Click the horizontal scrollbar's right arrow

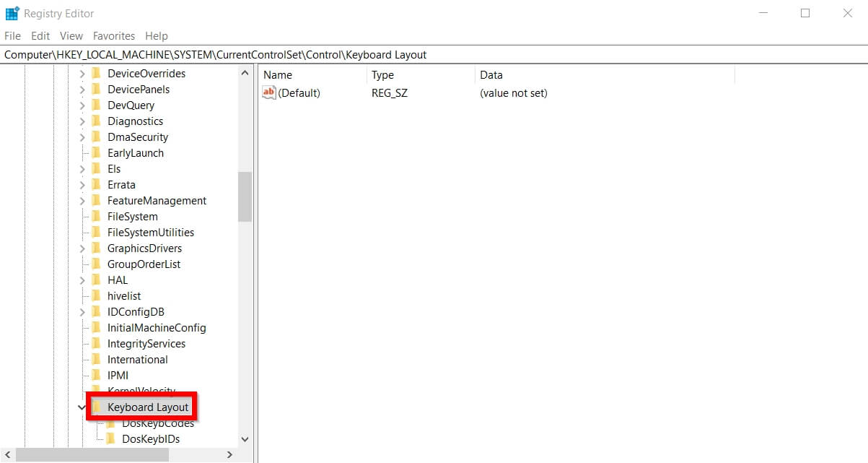[x=229, y=455]
